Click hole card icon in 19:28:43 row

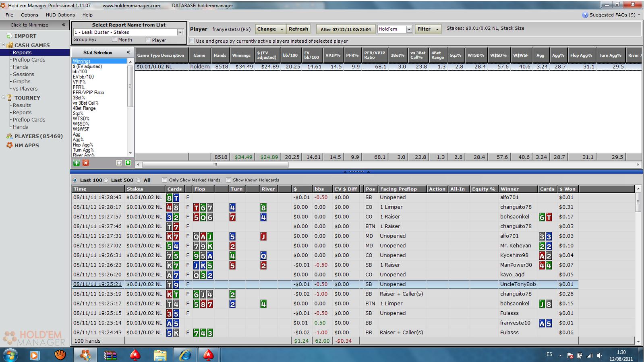tap(172, 198)
